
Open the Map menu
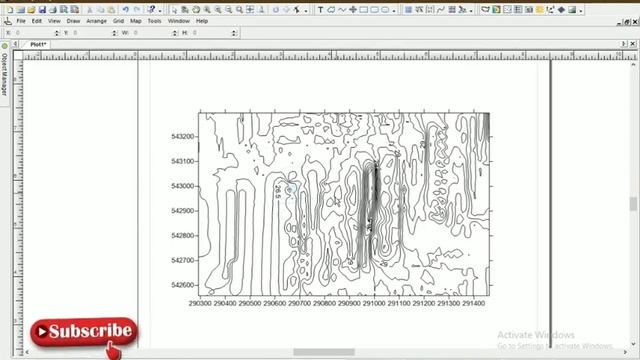(136, 21)
